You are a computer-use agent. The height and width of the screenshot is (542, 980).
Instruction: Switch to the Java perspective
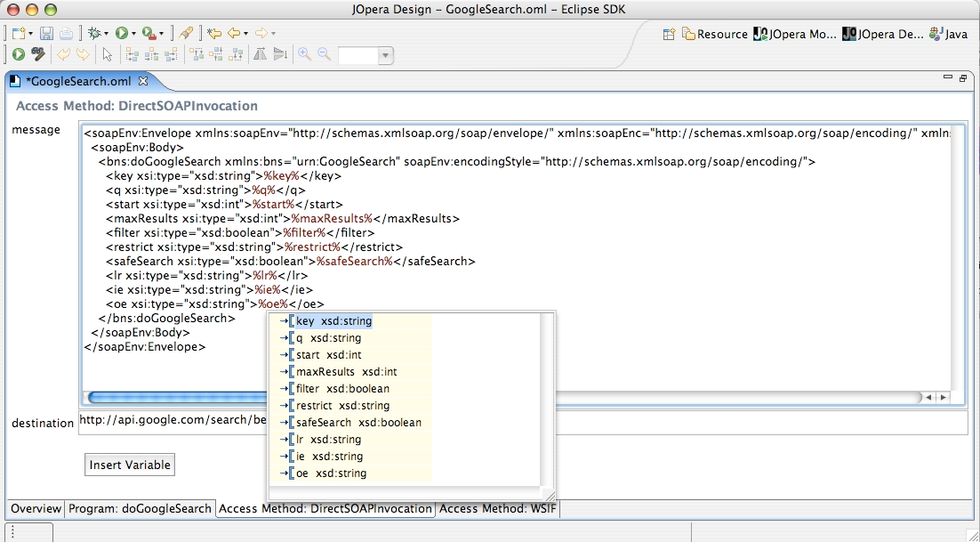[948, 35]
